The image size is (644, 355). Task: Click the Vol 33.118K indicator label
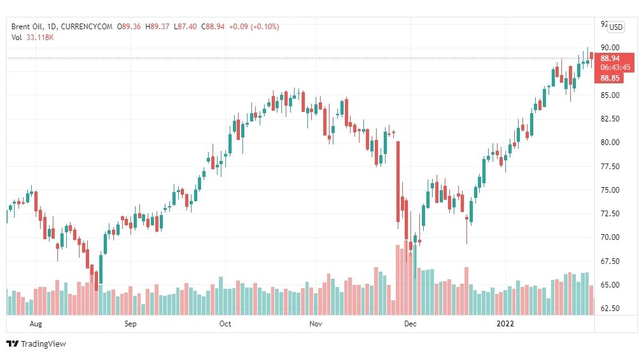pyautogui.click(x=32, y=38)
